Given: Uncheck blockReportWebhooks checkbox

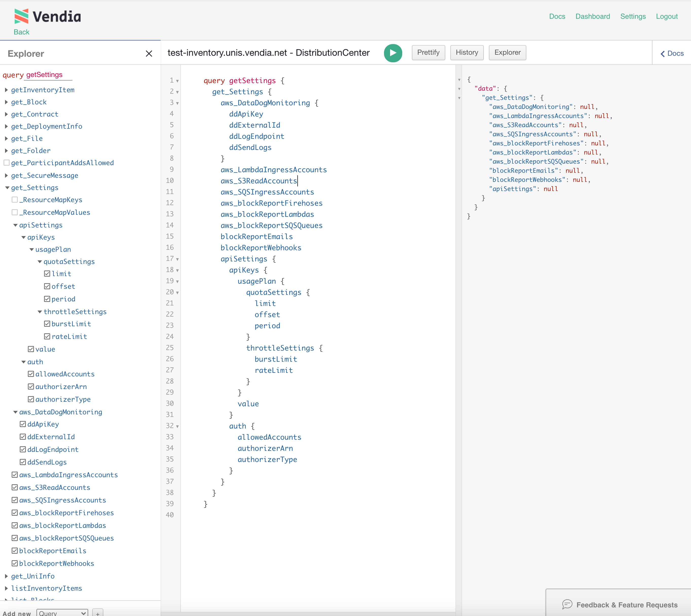Looking at the screenshot, I should point(14,563).
